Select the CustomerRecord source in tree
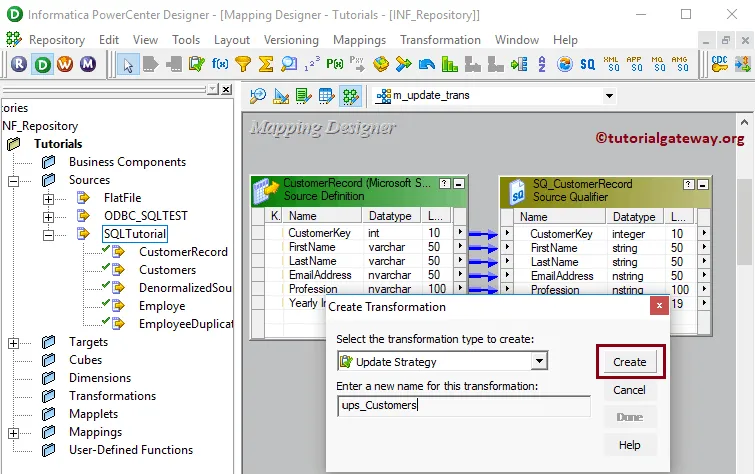This screenshot has width=755, height=474. [183, 252]
